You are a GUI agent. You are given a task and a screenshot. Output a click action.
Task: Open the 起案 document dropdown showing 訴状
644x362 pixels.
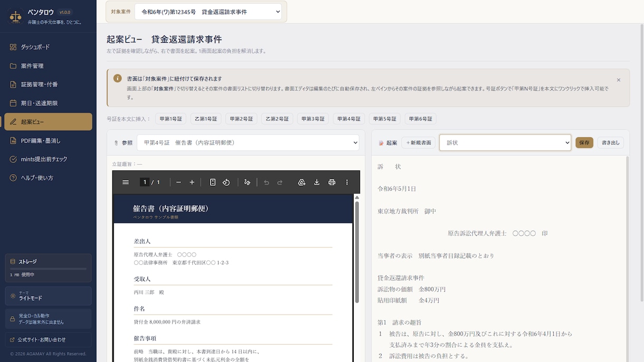505,142
